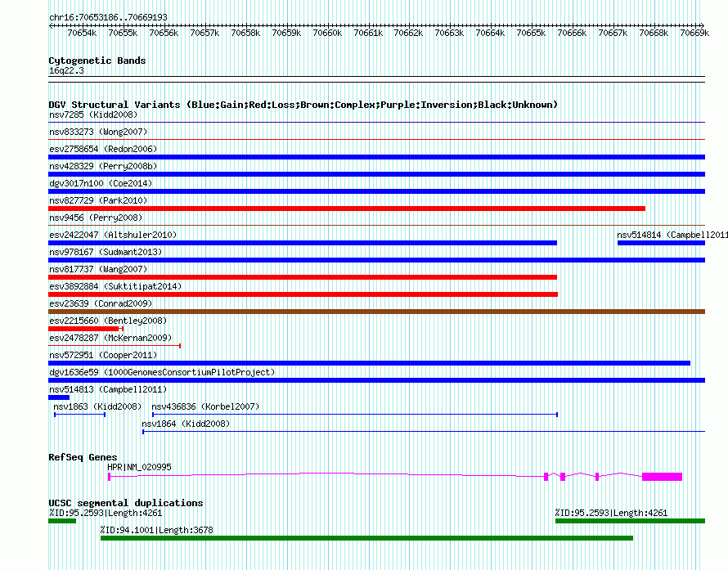Click the largest magenta exon of HPR gene
728x570 pixels.
(x=662, y=476)
